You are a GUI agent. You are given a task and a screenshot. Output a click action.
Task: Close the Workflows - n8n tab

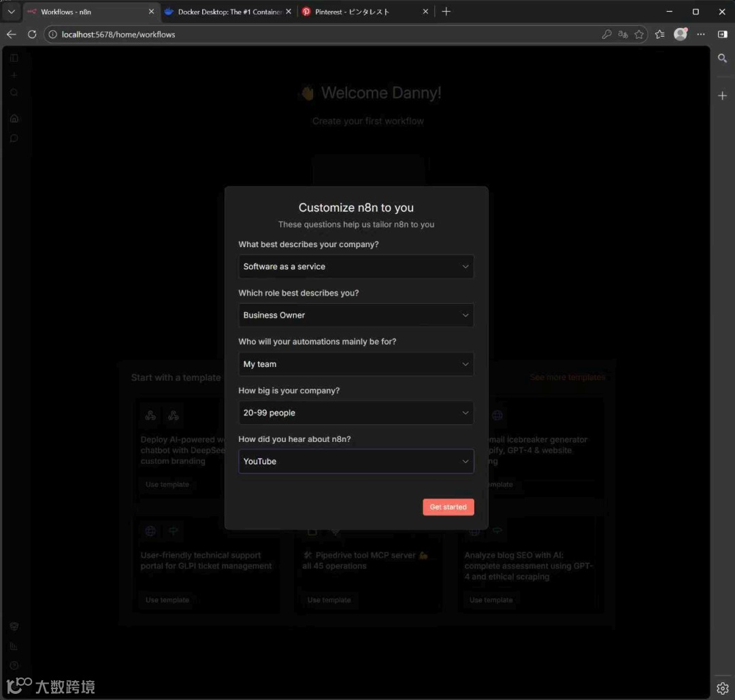click(151, 12)
